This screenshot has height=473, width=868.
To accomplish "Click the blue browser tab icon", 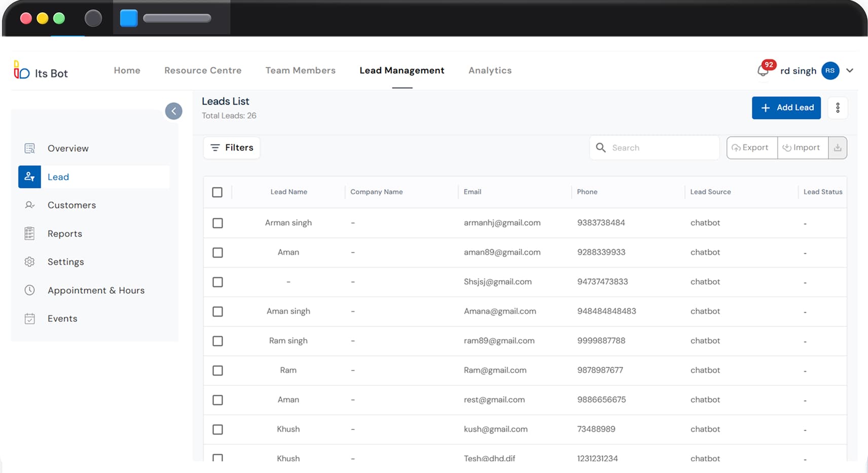I will tap(129, 18).
